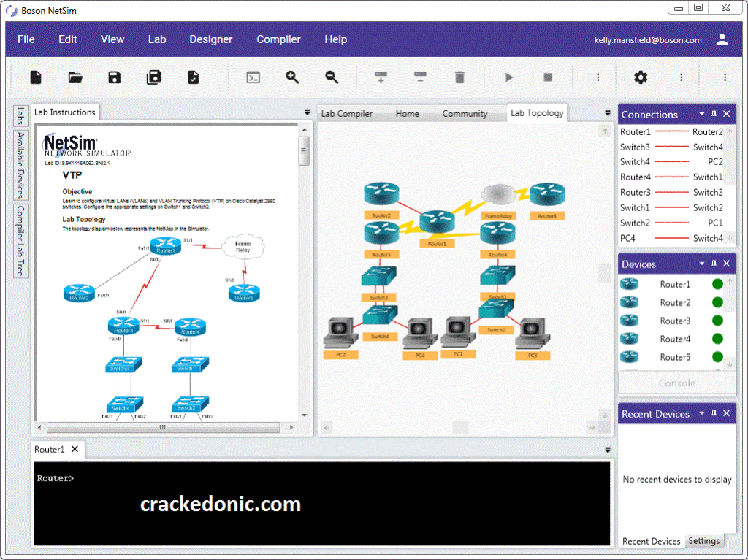Open the Lab menu
The image size is (748, 560).
(x=157, y=39)
